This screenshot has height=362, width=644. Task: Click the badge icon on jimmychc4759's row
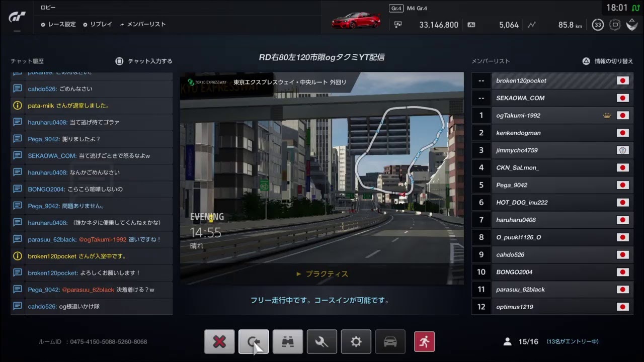623,150
